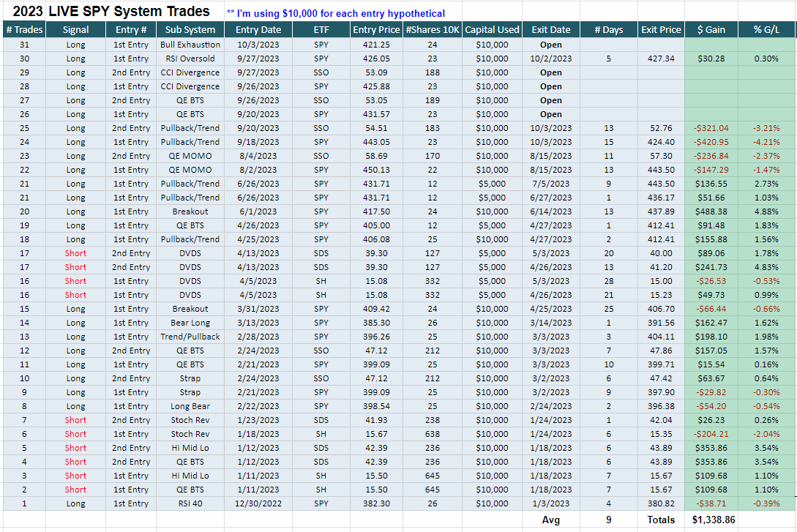The image size is (797, 532).
Task: Click the '% G/L' column header
Action: (x=766, y=30)
